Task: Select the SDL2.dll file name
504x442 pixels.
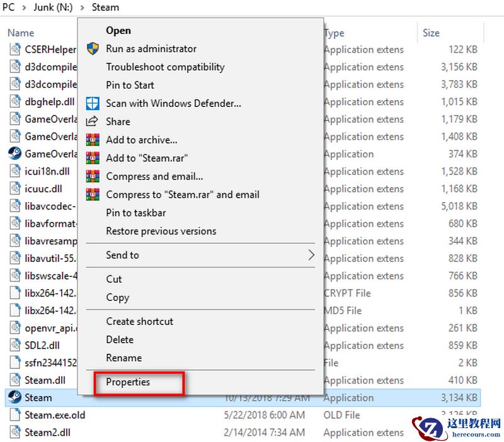Action: [x=42, y=345]
